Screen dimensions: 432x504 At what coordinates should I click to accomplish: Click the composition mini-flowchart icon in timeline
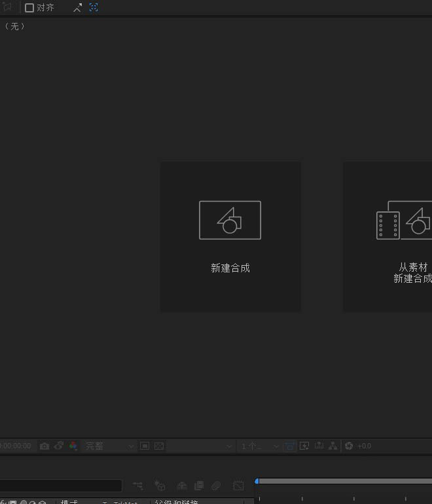tap(138, 486)
